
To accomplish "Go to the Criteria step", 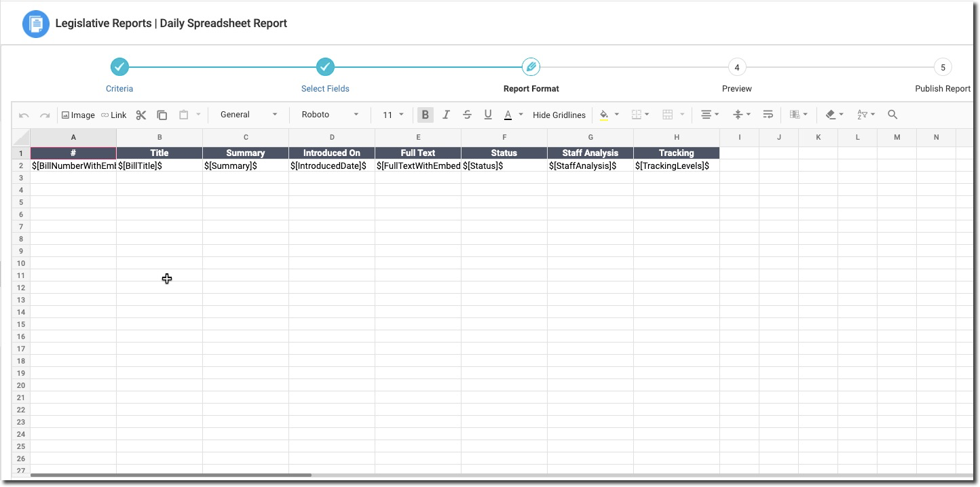I will 119,89.
